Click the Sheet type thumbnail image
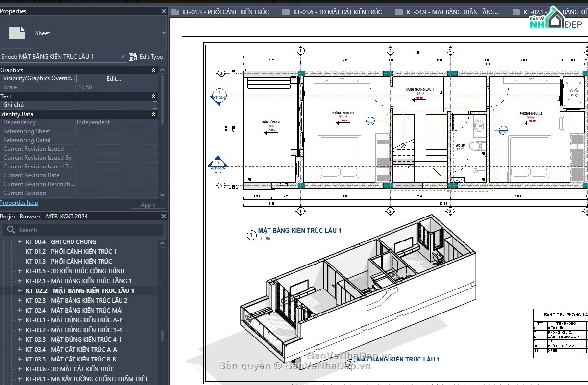The image size is (588, 385). (17, 33)
